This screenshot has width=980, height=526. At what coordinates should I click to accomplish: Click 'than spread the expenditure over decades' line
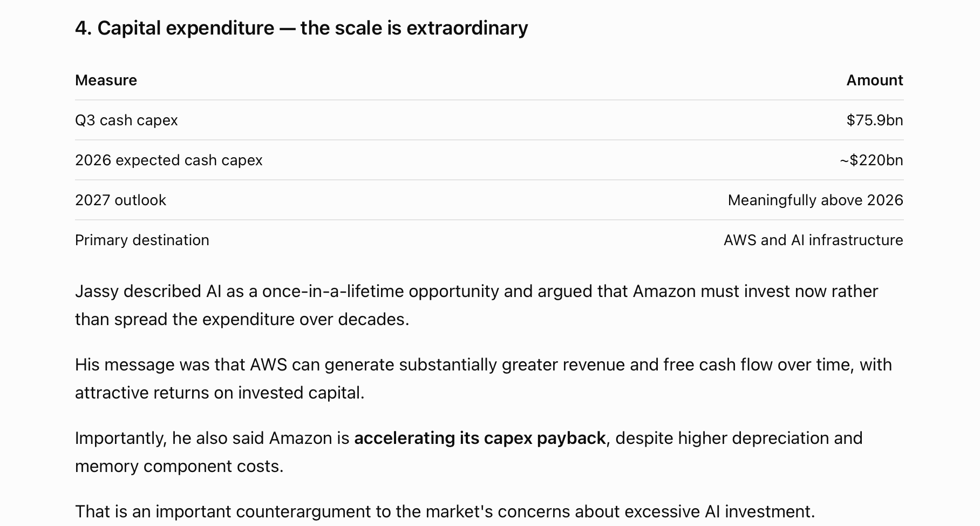tap(242, 319)
